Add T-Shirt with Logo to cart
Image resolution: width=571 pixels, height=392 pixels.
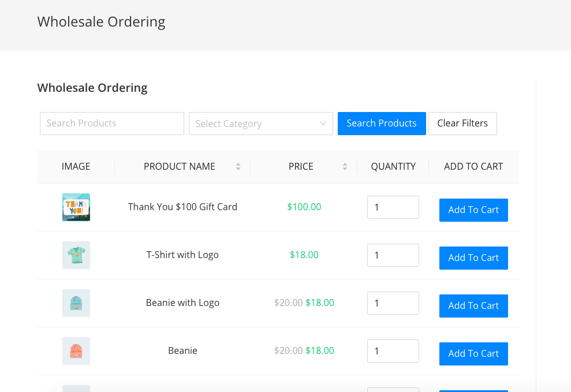(x=473, y=258)
